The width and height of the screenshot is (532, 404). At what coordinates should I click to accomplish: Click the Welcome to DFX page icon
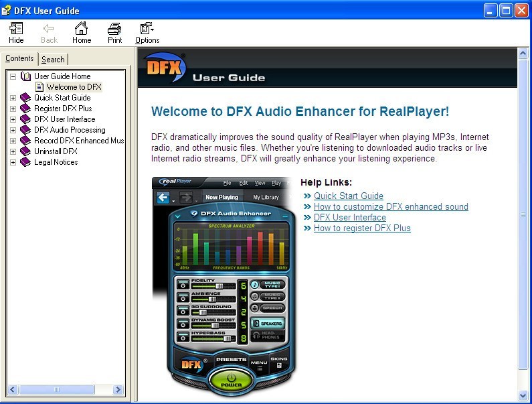39,87
